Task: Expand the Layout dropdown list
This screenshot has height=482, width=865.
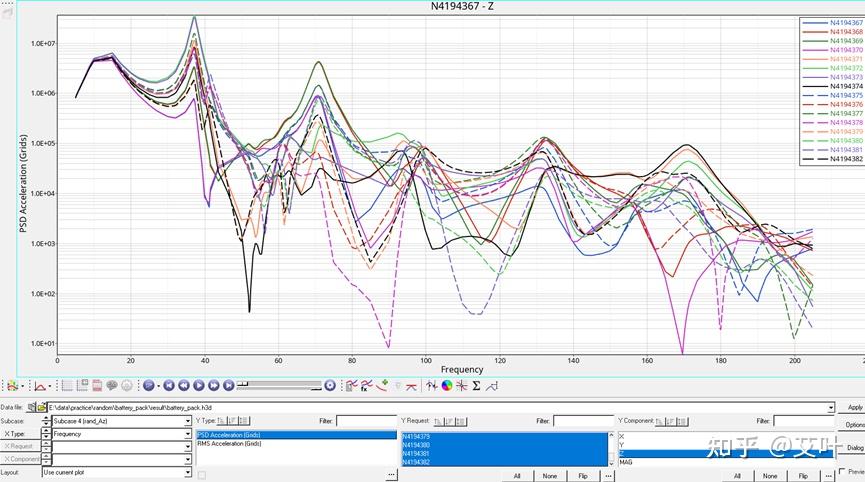Action: point(187,472)
